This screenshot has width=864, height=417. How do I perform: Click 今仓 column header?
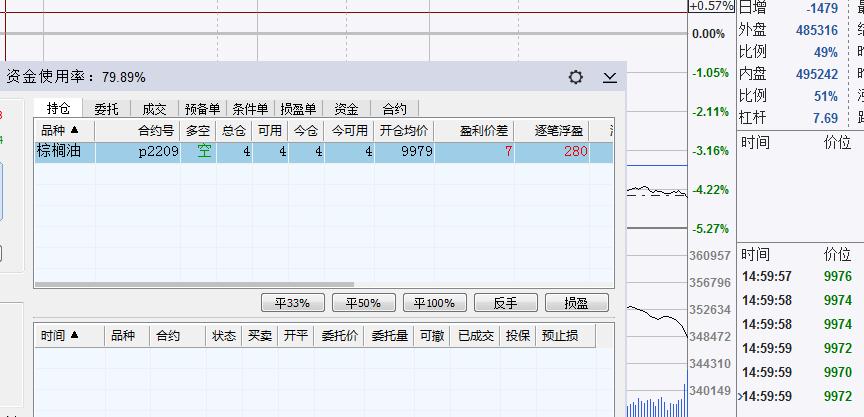coord(306,131)
